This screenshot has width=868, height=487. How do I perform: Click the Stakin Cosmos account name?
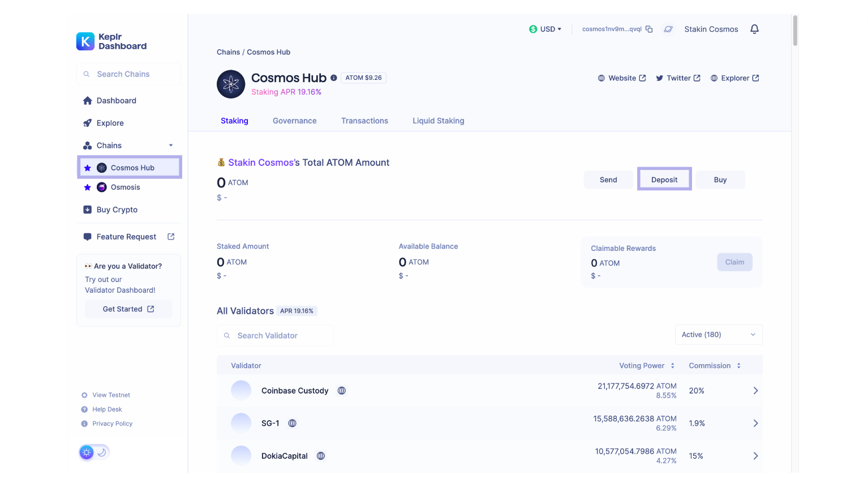(711, 29)
